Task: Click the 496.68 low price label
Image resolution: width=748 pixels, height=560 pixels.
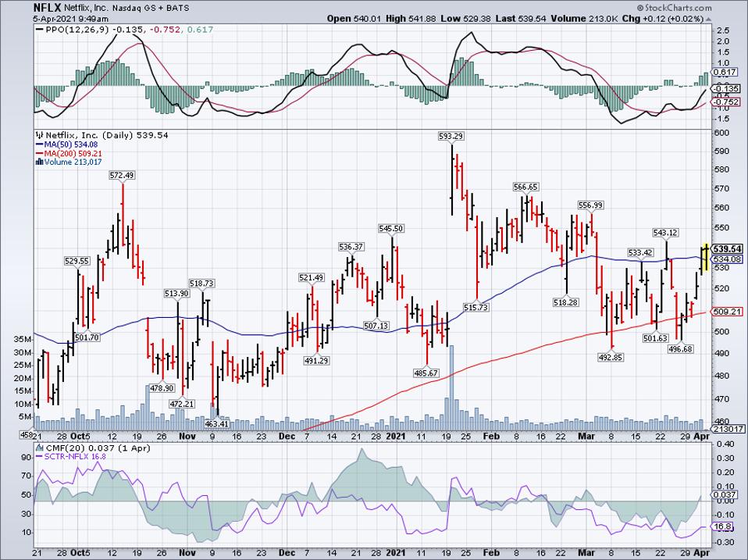Action: click(681, 348)
